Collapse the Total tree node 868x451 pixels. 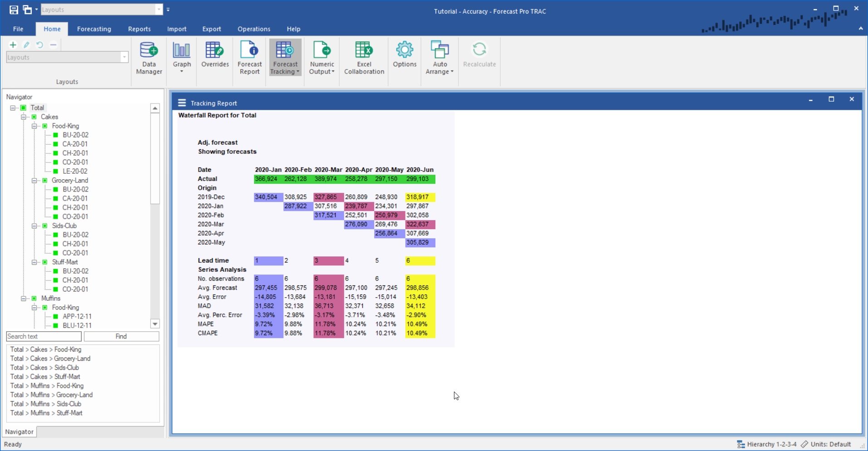pyautogui.click(x=13, y=108)
